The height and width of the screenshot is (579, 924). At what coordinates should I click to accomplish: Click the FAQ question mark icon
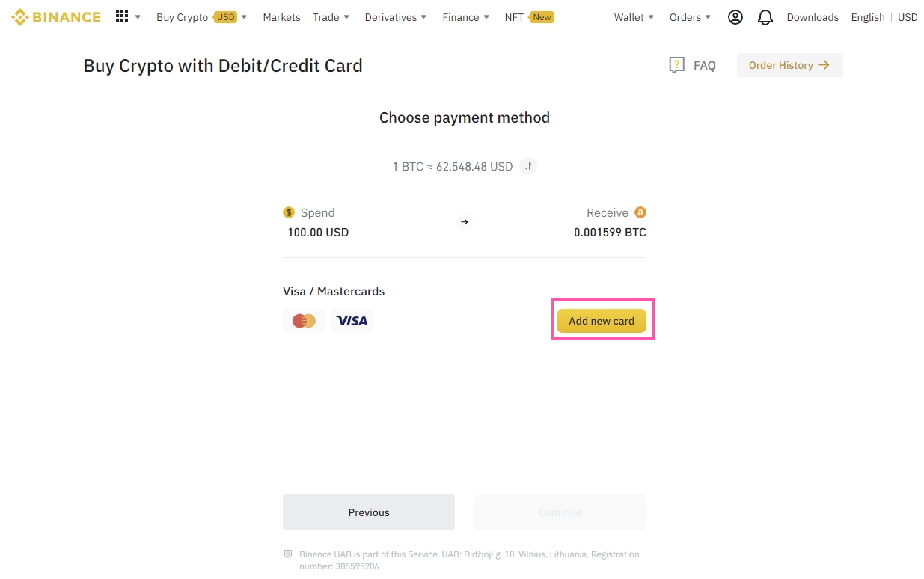(x=676, y=65)
